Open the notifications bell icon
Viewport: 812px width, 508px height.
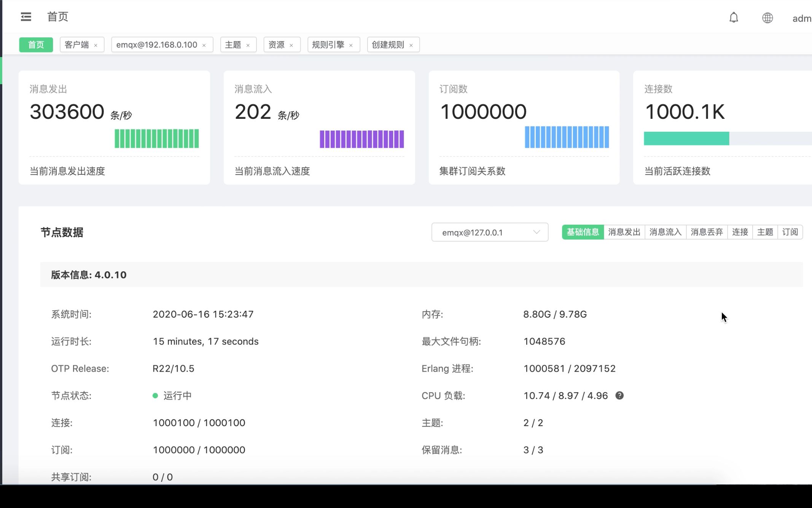(734, 18)
